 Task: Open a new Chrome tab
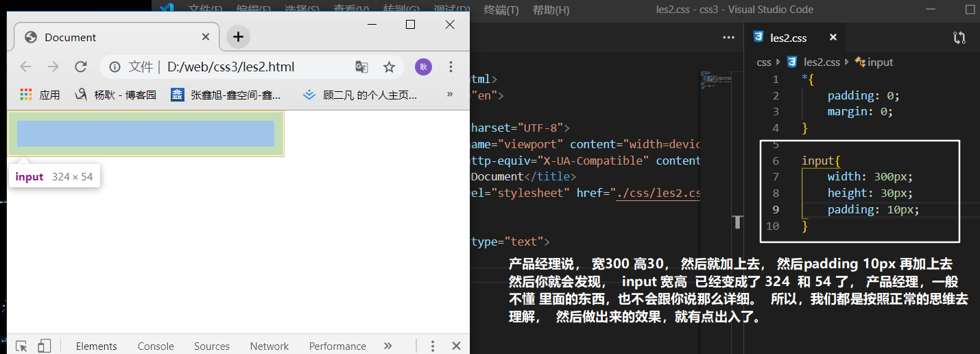coord(238,37)
